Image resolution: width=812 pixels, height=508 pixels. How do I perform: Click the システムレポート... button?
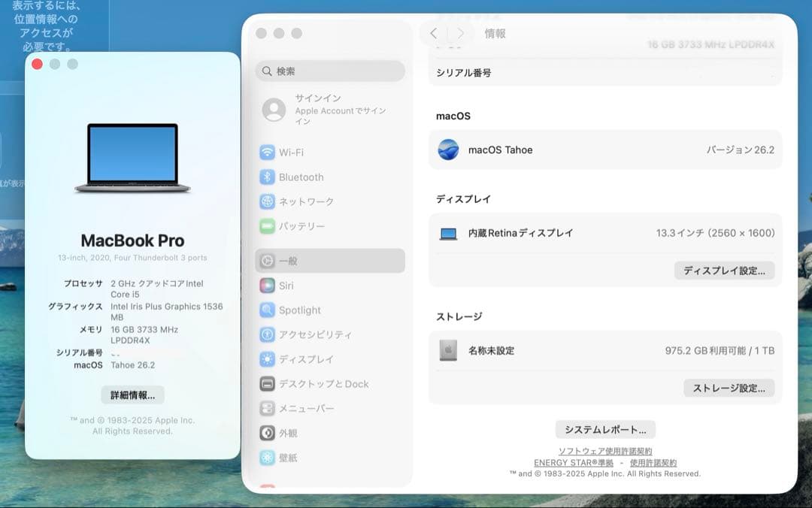(x=605, y=429)
